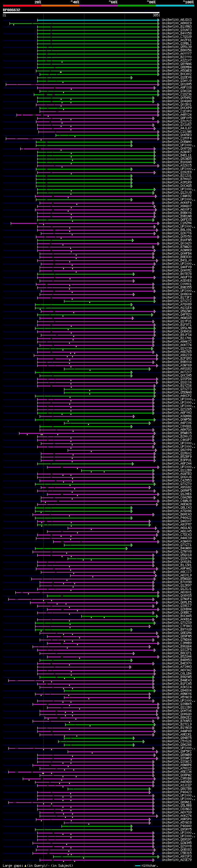Select the BP086632 query label
Screen dimensions: 197x868
[x=11, y=10]
